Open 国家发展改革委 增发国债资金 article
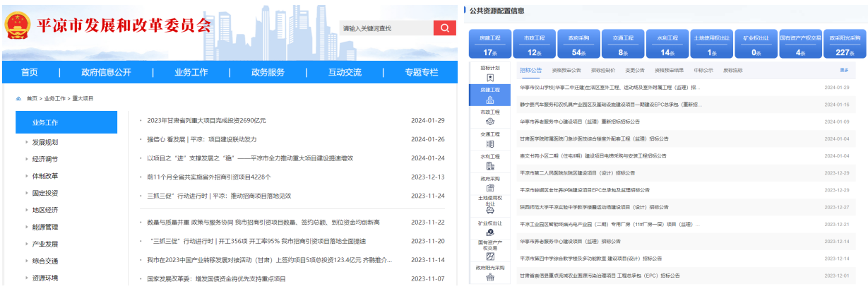Screen dimensions: 868x289 (x=217, y=279)
